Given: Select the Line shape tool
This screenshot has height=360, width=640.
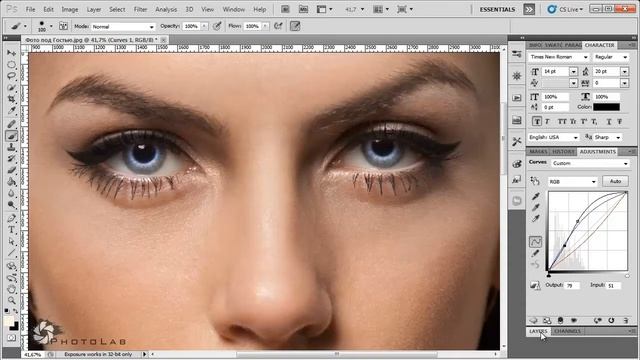Looking at the screenshot, I should click(11, 253).
